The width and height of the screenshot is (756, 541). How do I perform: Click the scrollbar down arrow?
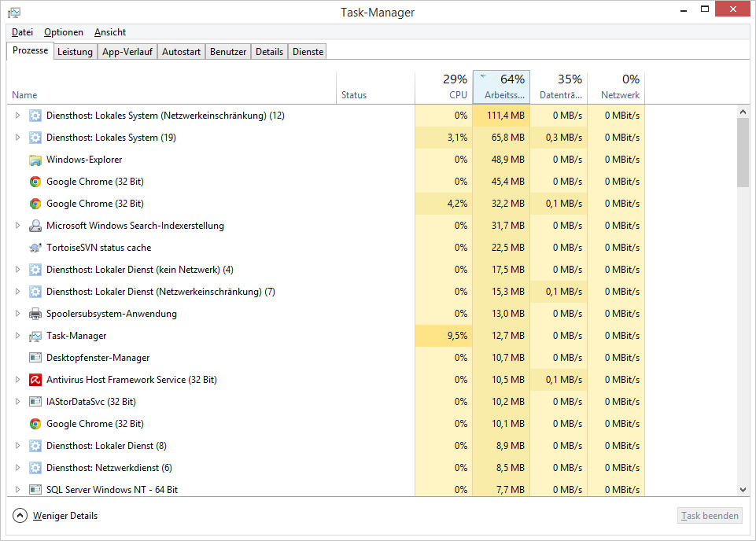pos(743,490)
